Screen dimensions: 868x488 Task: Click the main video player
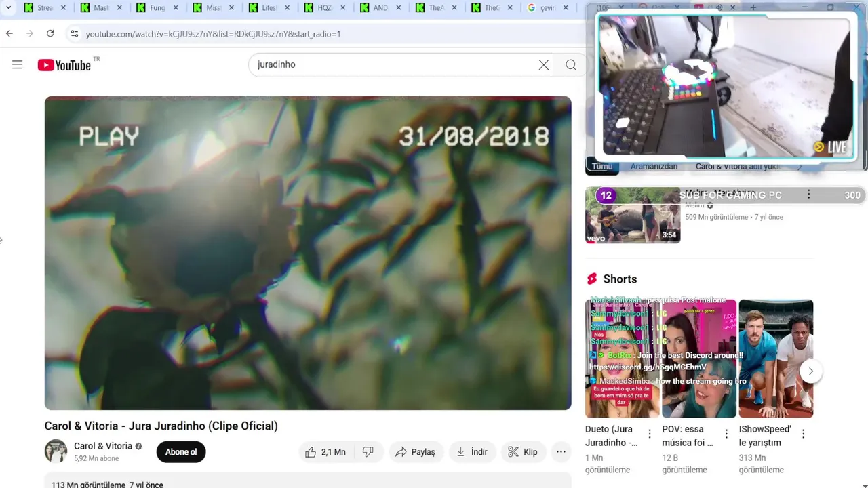(308, 253)
